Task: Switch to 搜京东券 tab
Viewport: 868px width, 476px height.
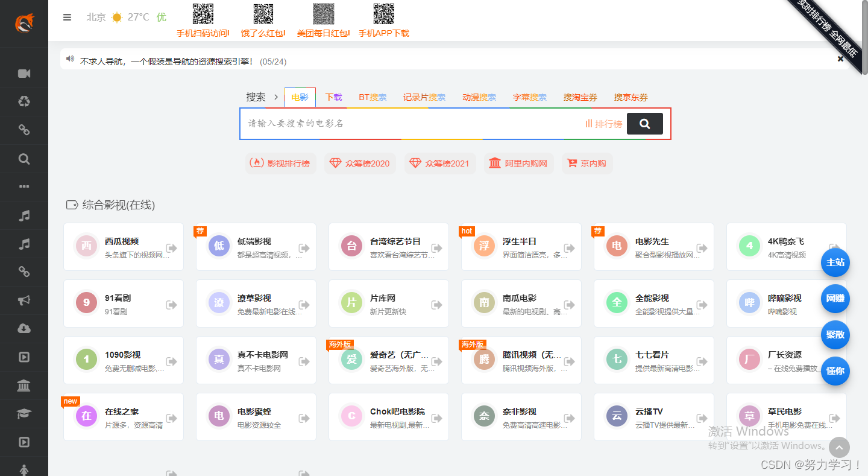Action: [631, 97]
